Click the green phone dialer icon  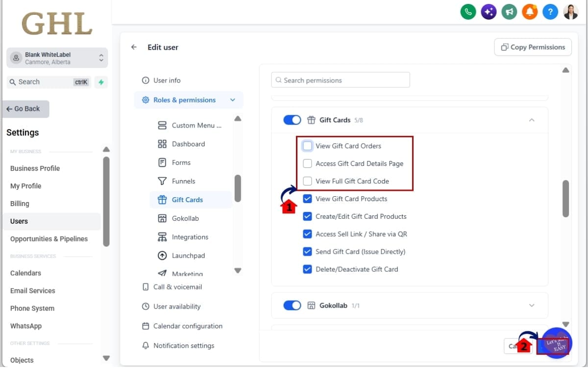pos(468,12)
